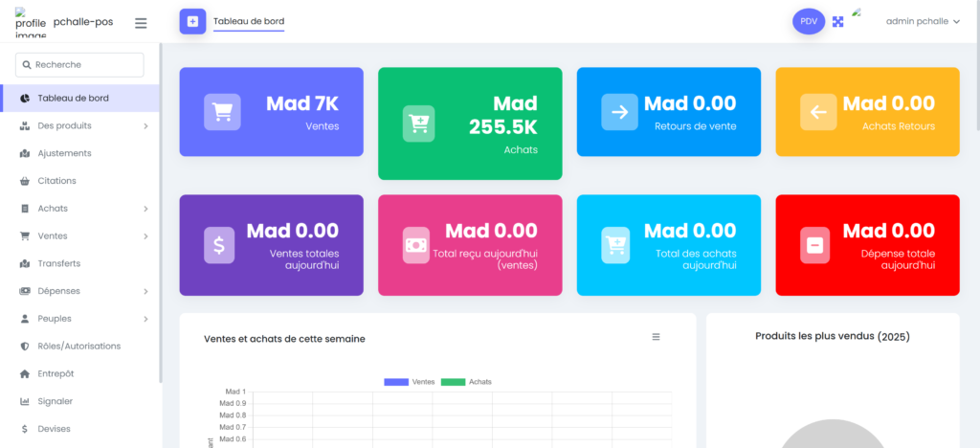
Task: Toggle the Ventes legend series in chart
Action: point(410,382)
